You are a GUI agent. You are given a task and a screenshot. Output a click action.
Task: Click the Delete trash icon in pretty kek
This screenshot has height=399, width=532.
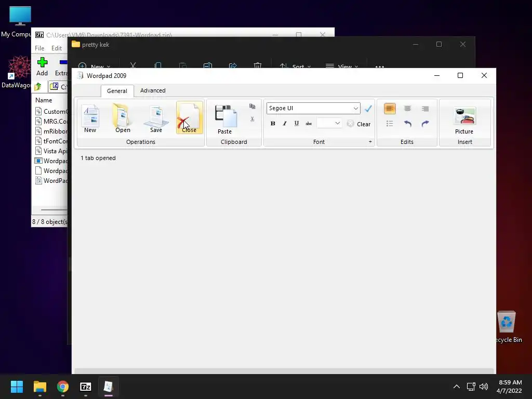click(x=258, y=65)
